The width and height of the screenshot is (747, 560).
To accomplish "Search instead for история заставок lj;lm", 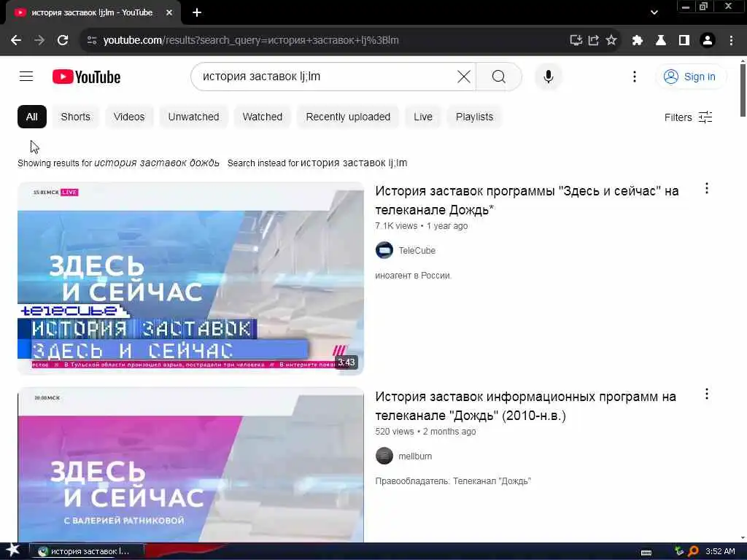I will tap(354, 163).
